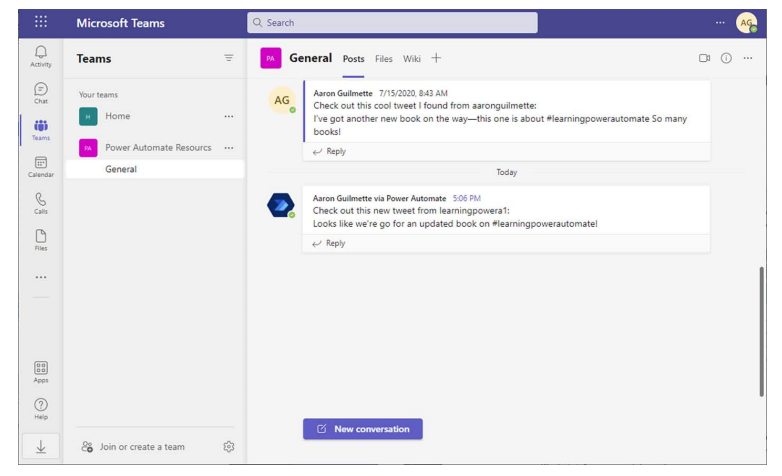Open more options for Home team
782x476 pixels.
tap(229, 116)
